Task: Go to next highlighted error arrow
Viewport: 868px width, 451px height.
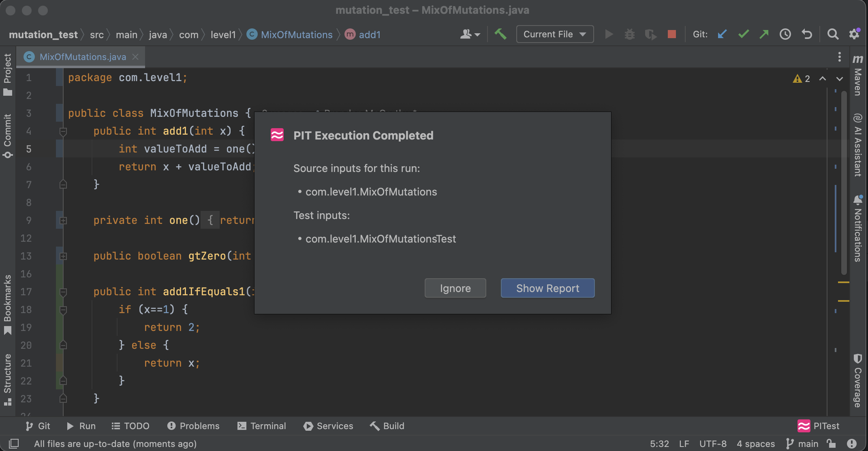Action: tap(840, 79)
